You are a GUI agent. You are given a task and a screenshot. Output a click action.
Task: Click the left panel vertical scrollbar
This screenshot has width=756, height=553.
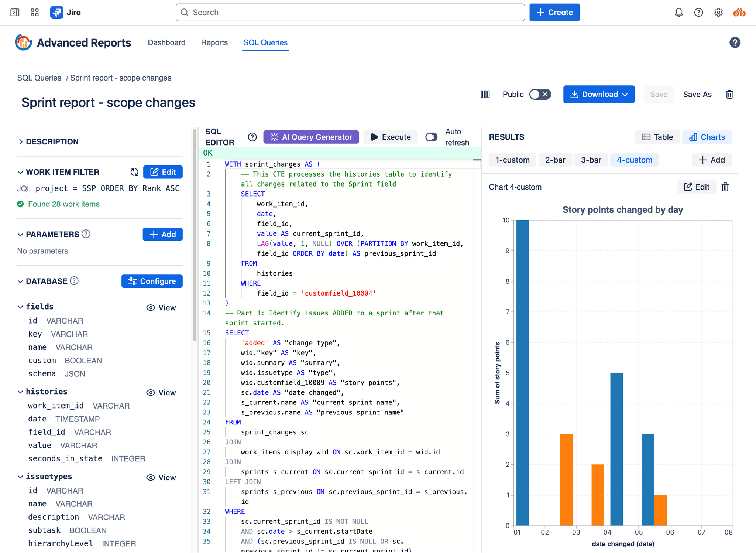(195, 235)
